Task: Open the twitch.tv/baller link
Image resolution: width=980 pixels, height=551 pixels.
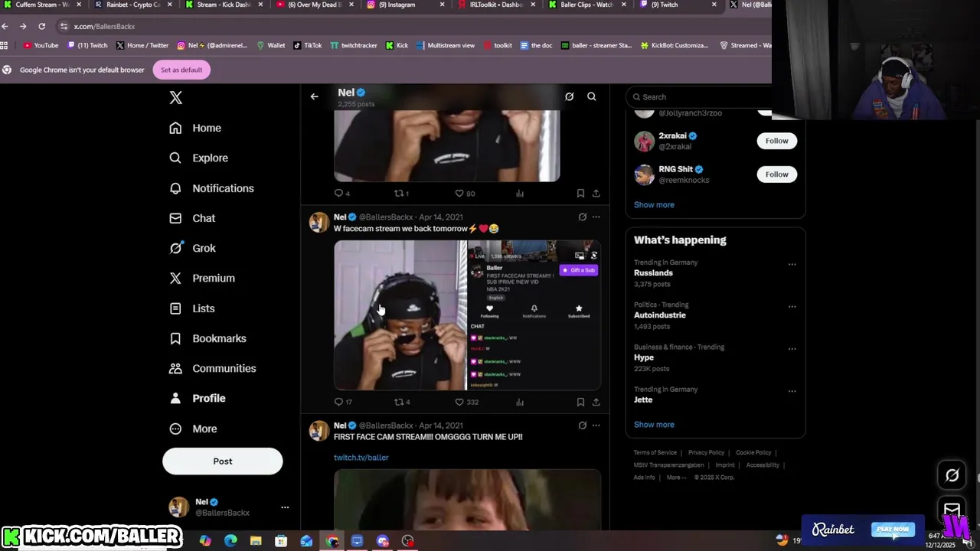Action: coord(361,458)
